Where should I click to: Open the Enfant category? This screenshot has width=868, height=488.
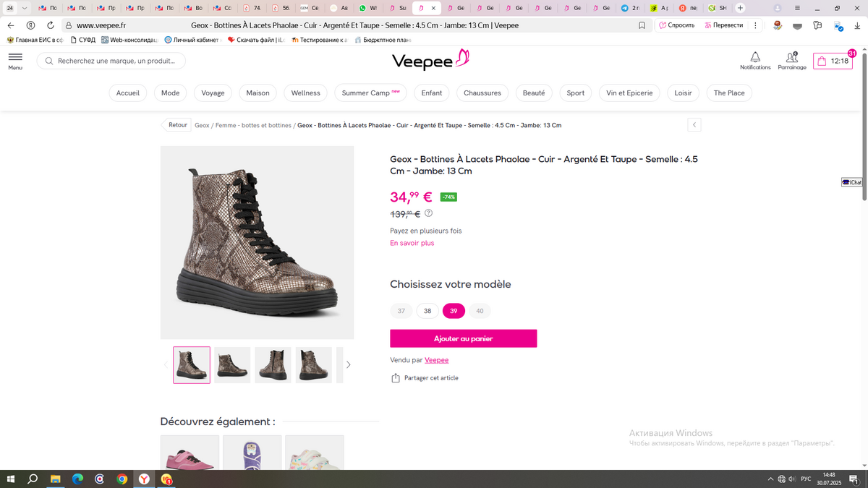(x=432, y=93)
